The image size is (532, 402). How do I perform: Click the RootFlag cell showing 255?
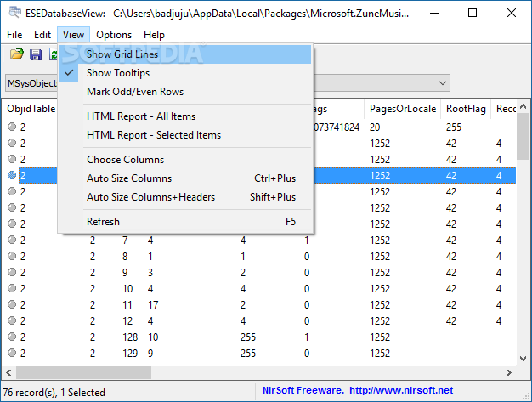click(x=454, y=127)
